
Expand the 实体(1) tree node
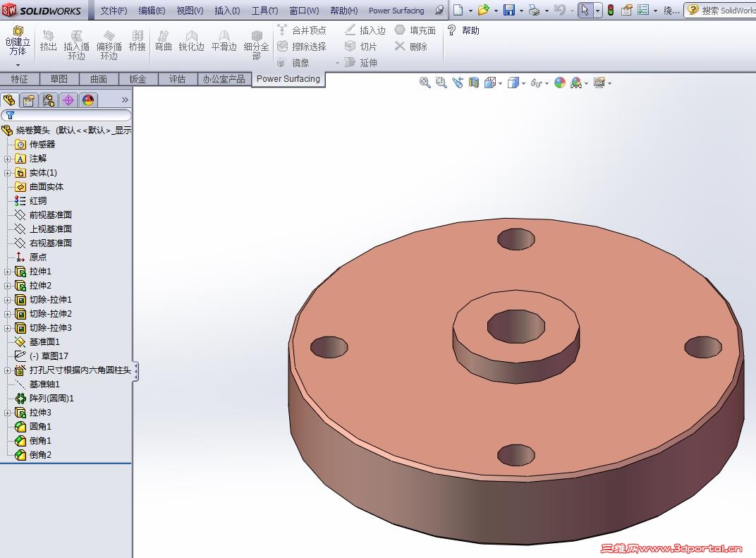coord(7,173)
